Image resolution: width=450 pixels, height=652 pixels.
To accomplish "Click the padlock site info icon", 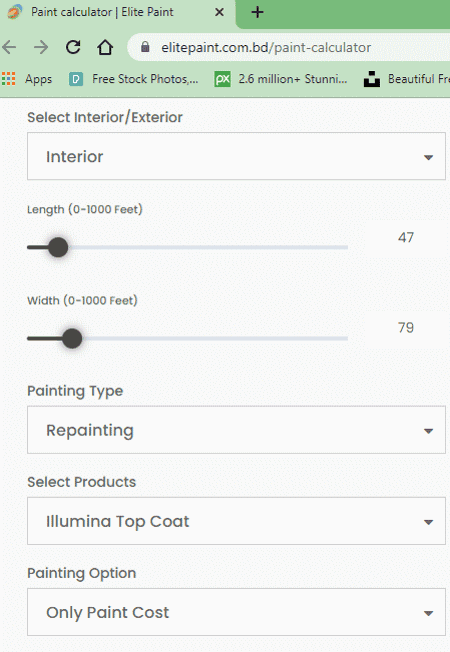I will [145, 47].
